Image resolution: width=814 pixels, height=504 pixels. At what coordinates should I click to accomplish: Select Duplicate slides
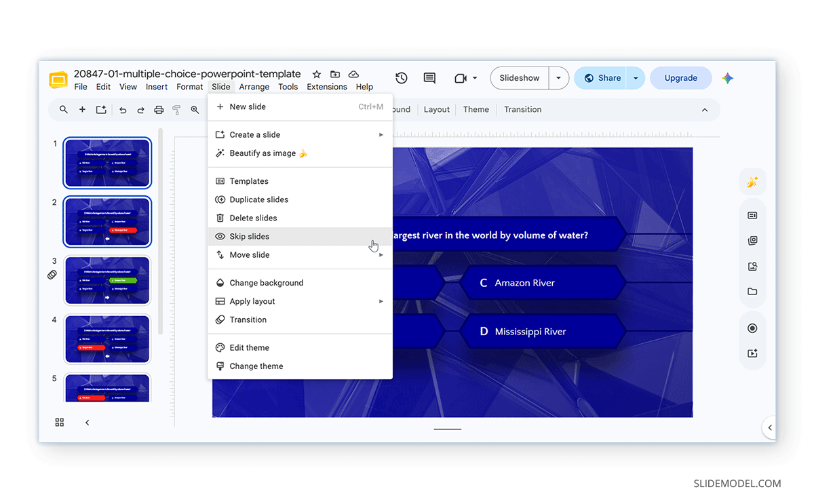point(300,199)
